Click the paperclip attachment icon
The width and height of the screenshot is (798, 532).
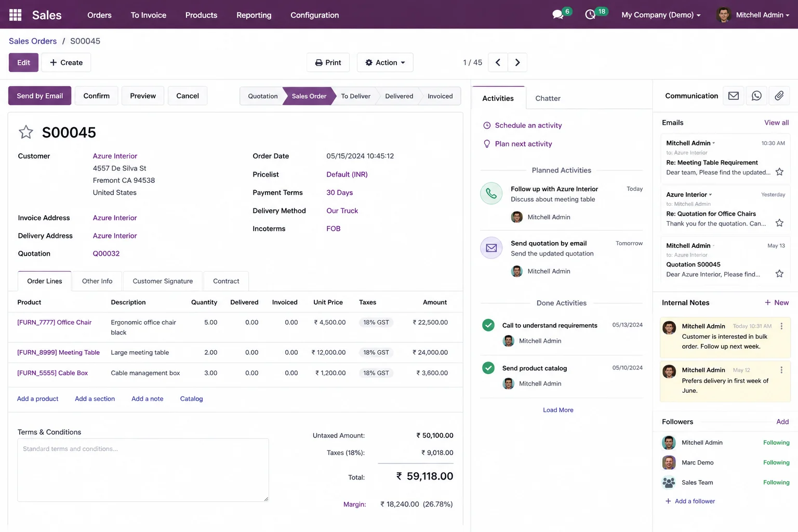tap(779, 96)
